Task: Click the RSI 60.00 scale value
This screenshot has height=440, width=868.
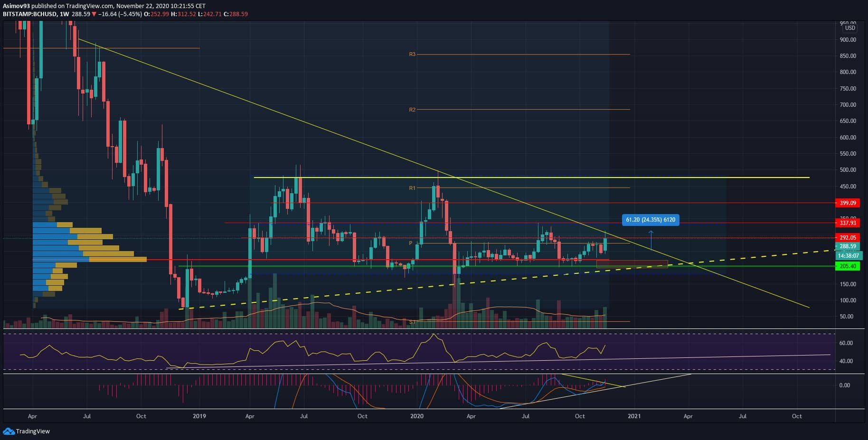Action: pyautogui.click(x=846, y=343)
